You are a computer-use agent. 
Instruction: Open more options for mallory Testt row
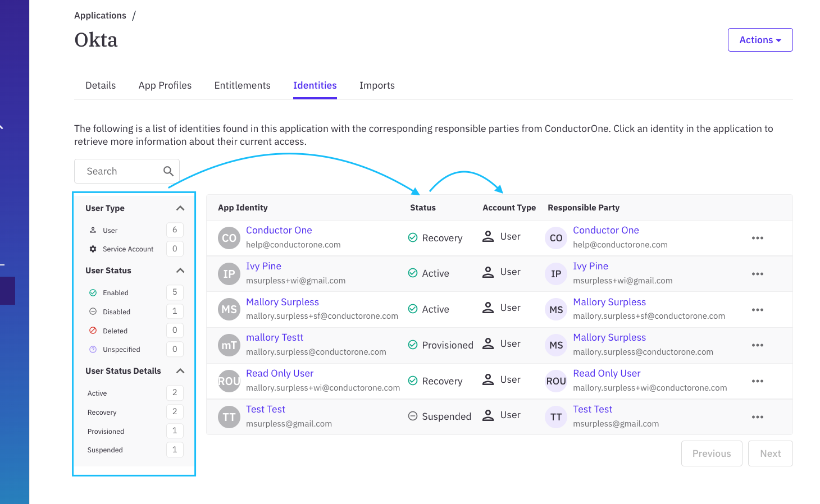tap(758, 345)
